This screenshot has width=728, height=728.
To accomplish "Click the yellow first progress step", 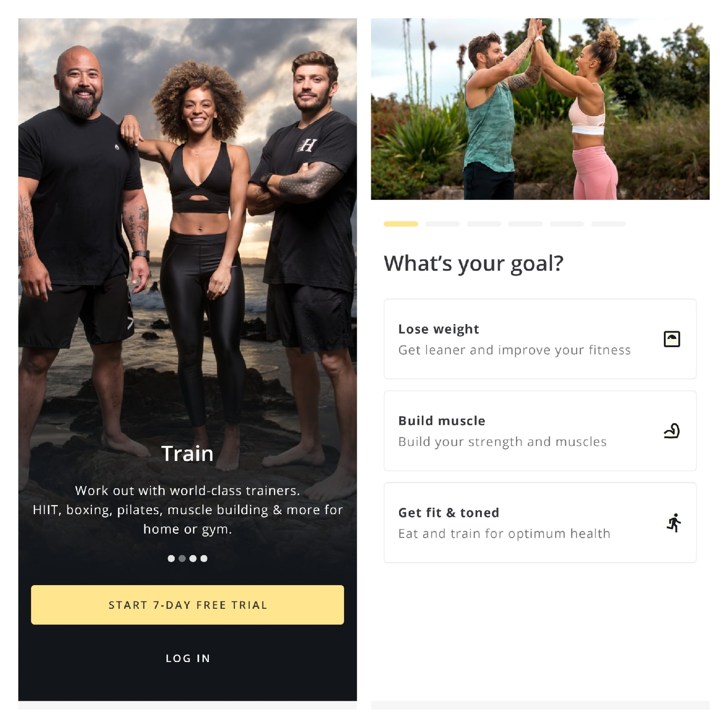I will click(401, 224).
